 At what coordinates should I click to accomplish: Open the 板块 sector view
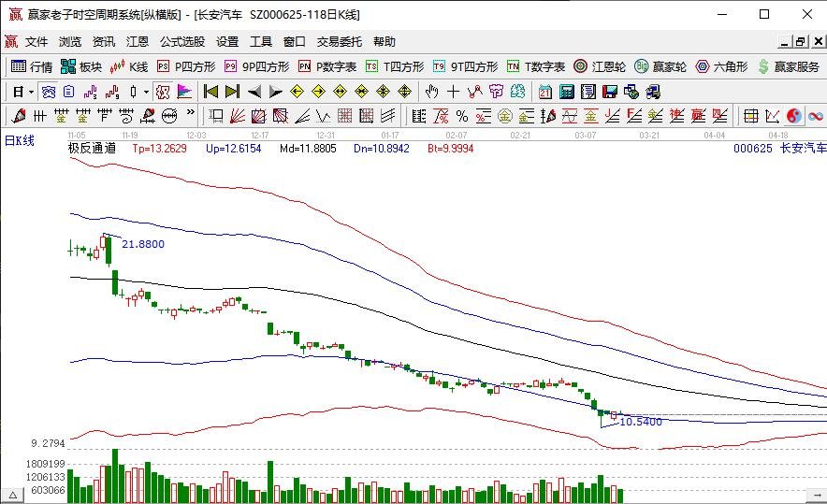point(81,66)
